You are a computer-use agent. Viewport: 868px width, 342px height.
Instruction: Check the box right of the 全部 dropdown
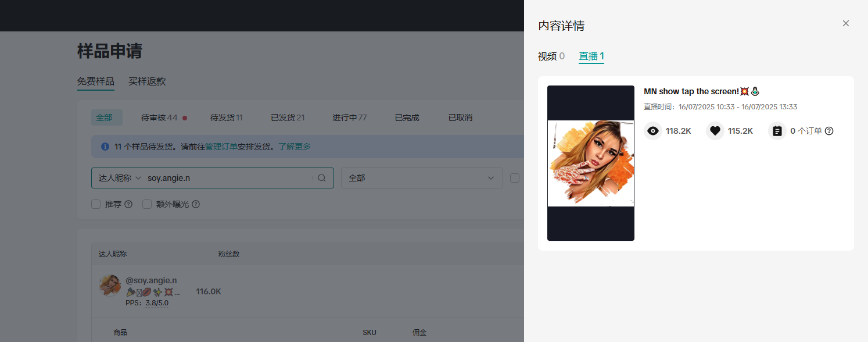point(515,177)
